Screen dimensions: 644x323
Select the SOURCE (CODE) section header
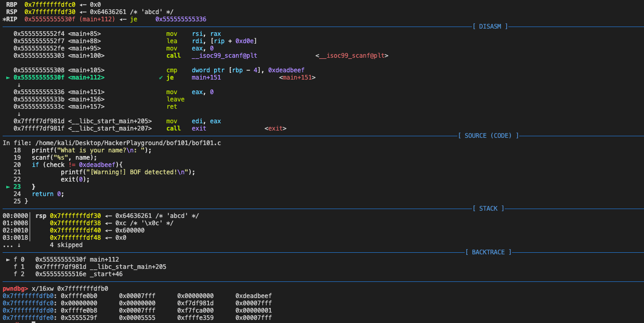coord(488,136)
